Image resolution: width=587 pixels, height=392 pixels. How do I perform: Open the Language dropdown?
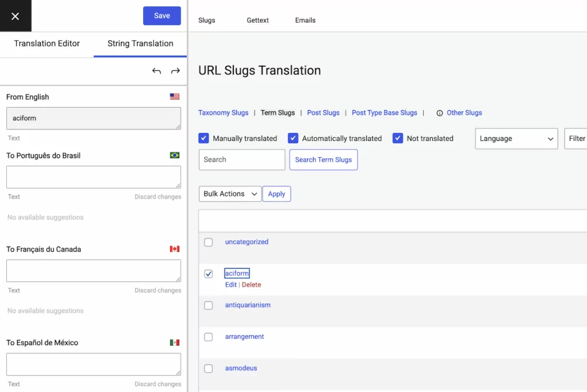tap(516, 139)
